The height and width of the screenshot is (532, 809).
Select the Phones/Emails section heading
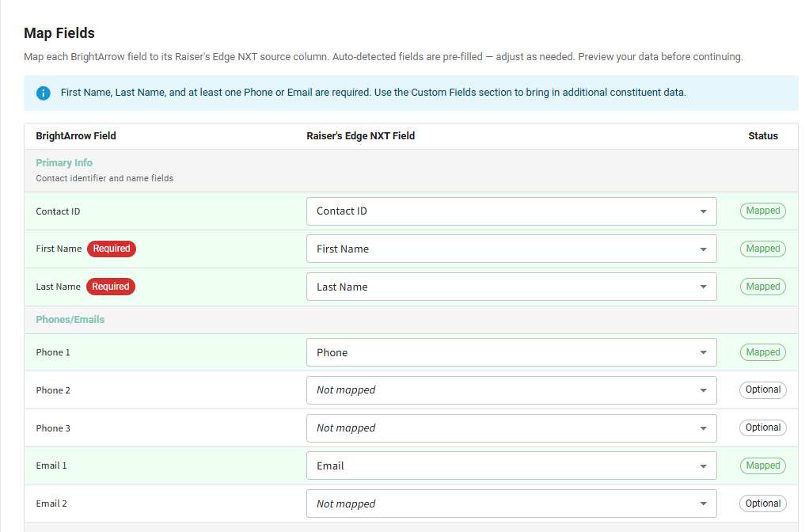[x=70, y=320]
